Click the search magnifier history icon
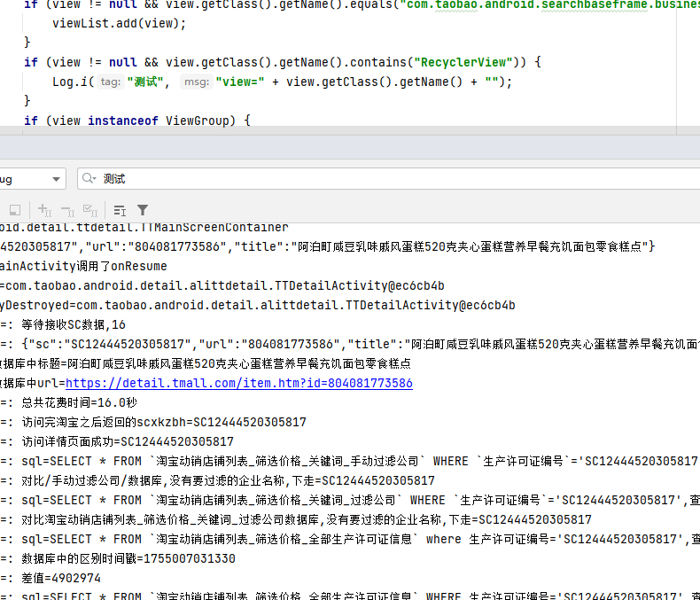Screen dimensions: 700x600 (x=89, y=179)
